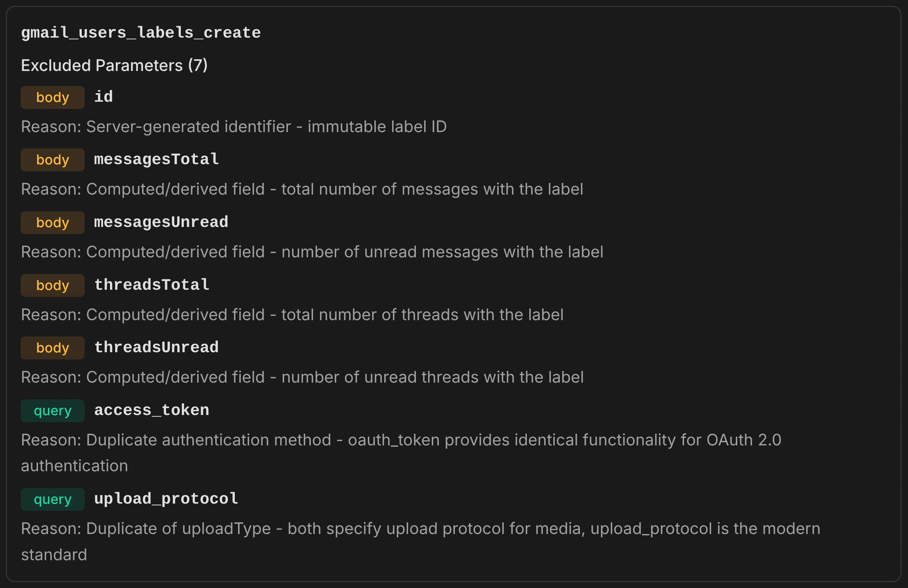This screenshot has width=908, height=588.
Task: Click the unread threads reason description
Action: coord(302,377)
